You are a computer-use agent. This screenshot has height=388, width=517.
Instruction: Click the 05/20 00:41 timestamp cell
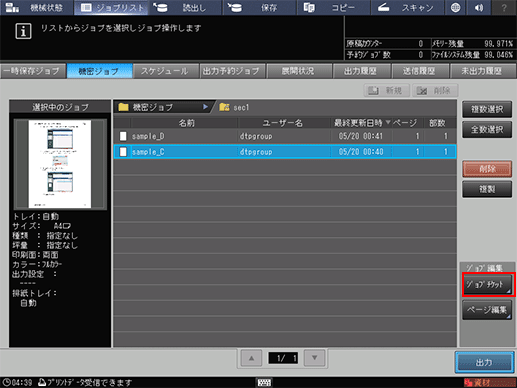pos(361,136)
